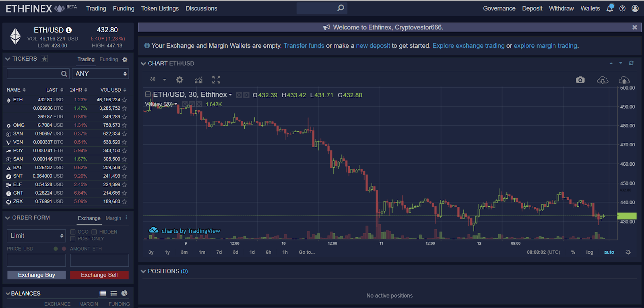Open the Limit order type dropdown

tap(36, 236)
